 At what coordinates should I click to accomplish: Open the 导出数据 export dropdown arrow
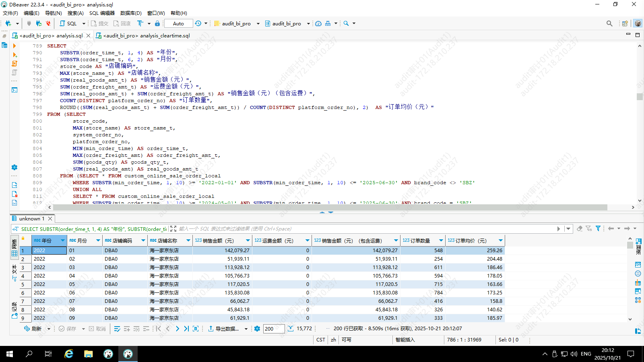click(246, 329)
